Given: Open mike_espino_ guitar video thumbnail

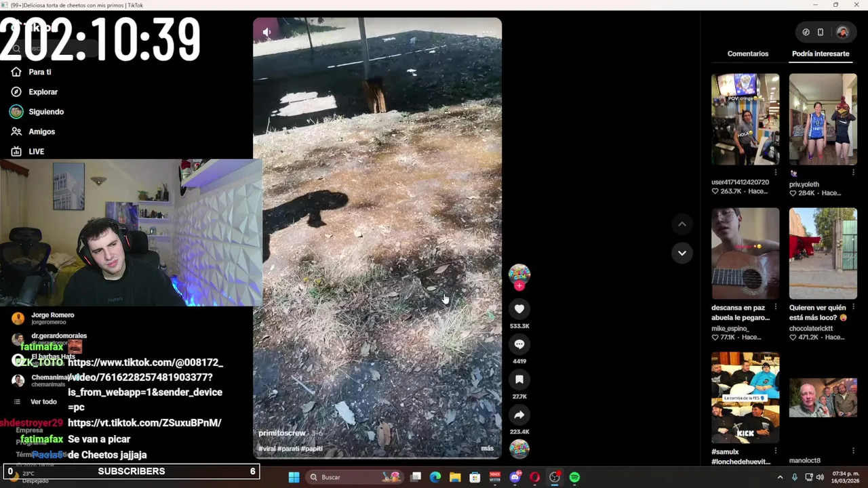Looking at the screenshot, I should pos(745,253).
